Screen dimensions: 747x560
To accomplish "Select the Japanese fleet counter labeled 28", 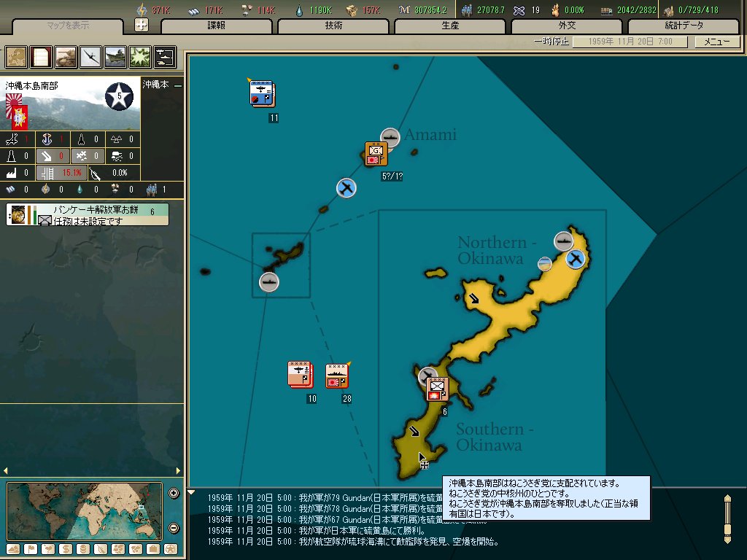I will [337, 376].
